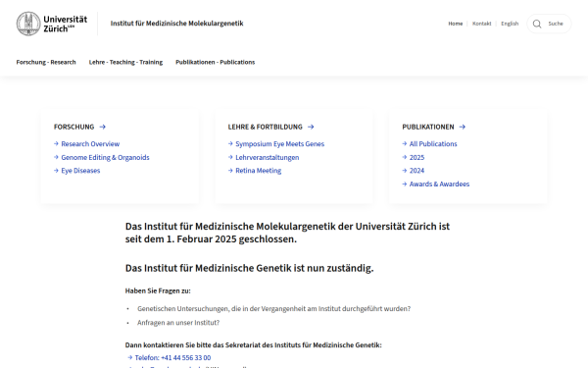The width and height of the screenshot is (588, 368).
Task: Open Eye Diseases link
Action: pos(80,171)
